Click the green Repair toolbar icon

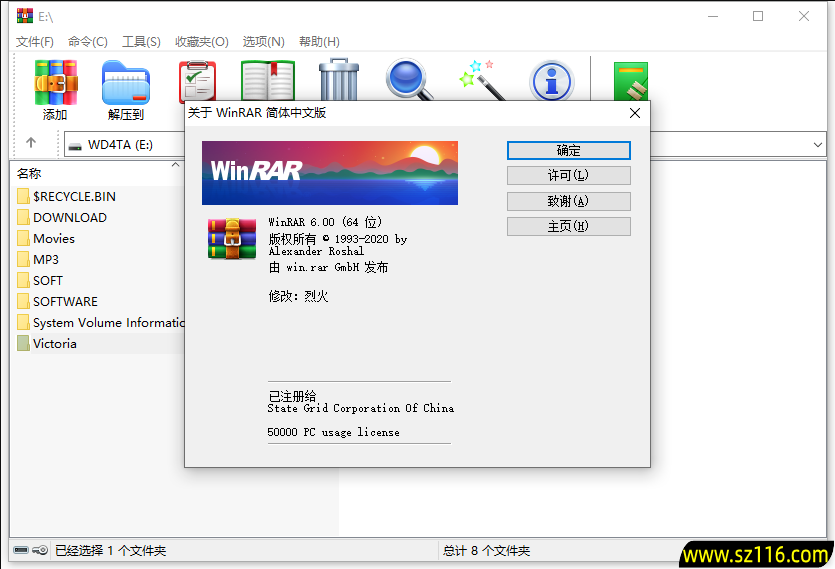pyautogui.click(x=631, y=81)
